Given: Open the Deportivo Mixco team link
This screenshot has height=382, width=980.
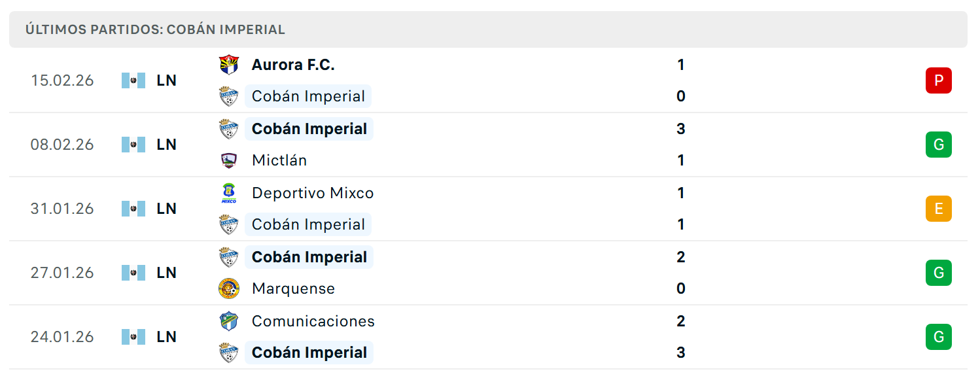Looking at the screenshot, I should [x=313, y=193].
